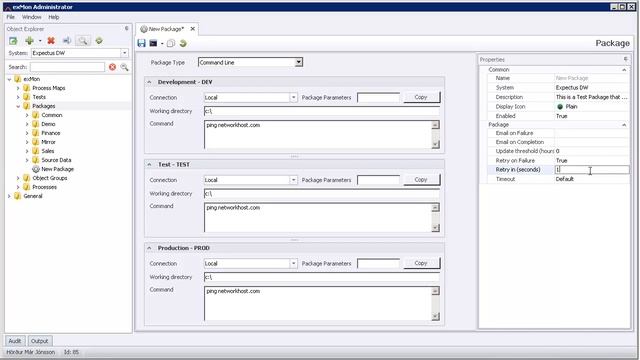Screen dimensions: 640x360
Task: Click Copy button in Production section
Action: [422, 263]
